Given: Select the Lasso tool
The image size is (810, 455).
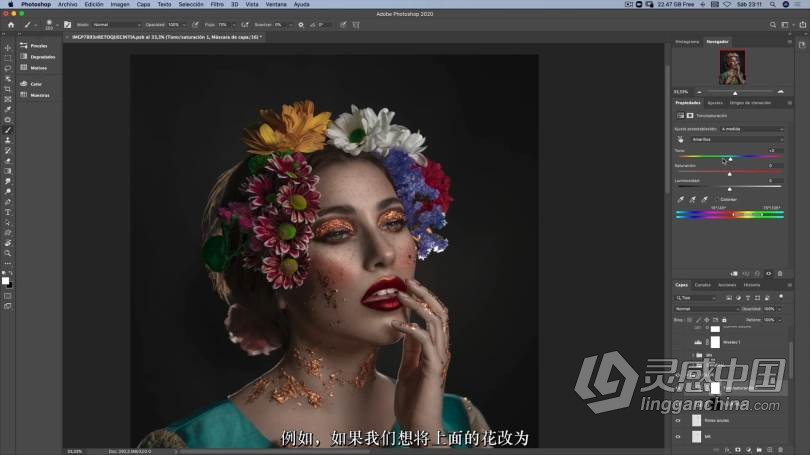Looking at the screenshot, I should (8, 68).
